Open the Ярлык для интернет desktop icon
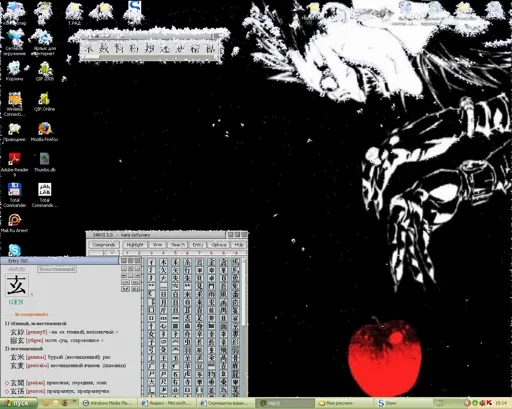Screen dimensions: 512x409 pos(44,42)
